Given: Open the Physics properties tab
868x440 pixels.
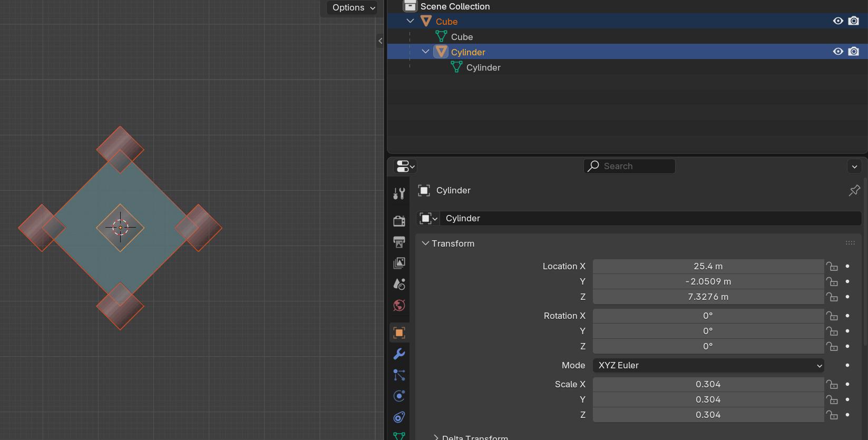Looking at the screenshot, I should pyautogui.click(x=399, y=396).
